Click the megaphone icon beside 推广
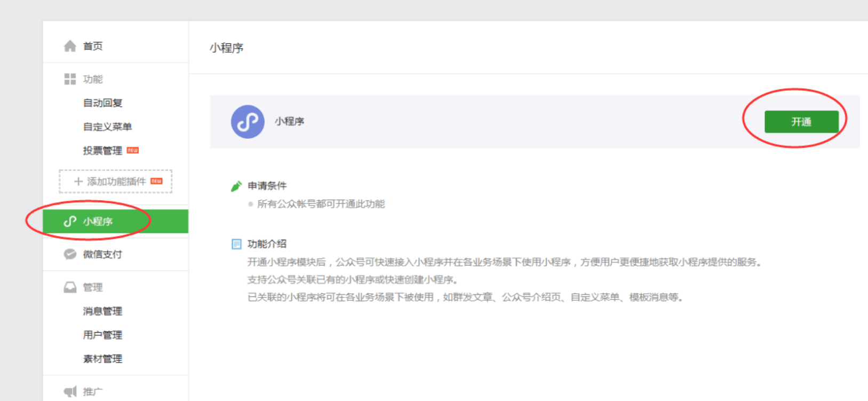This screenshot has height=401, width=868. click(x=70, y=391)
